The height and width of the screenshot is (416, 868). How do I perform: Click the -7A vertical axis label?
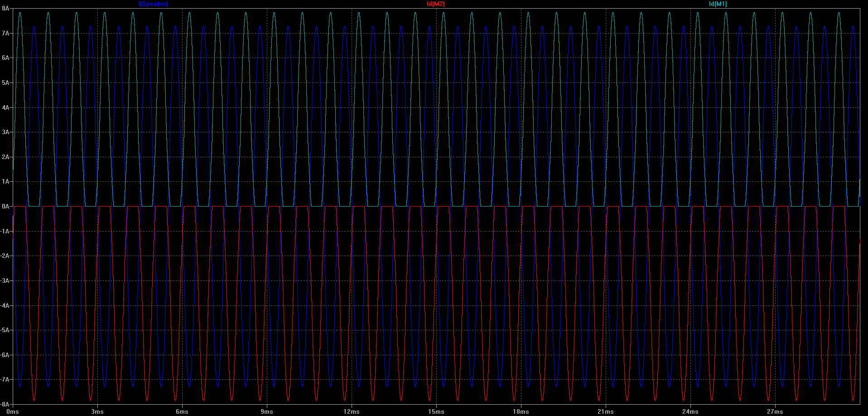pyautogui.click(x=5, y=380)
